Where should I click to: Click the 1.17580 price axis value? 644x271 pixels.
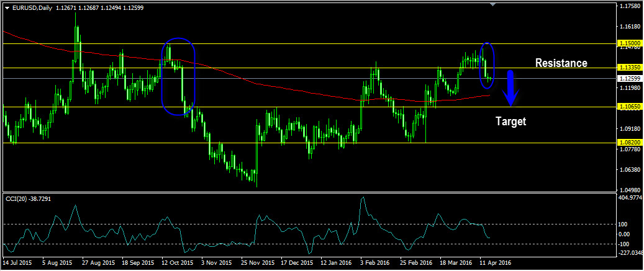631,6
